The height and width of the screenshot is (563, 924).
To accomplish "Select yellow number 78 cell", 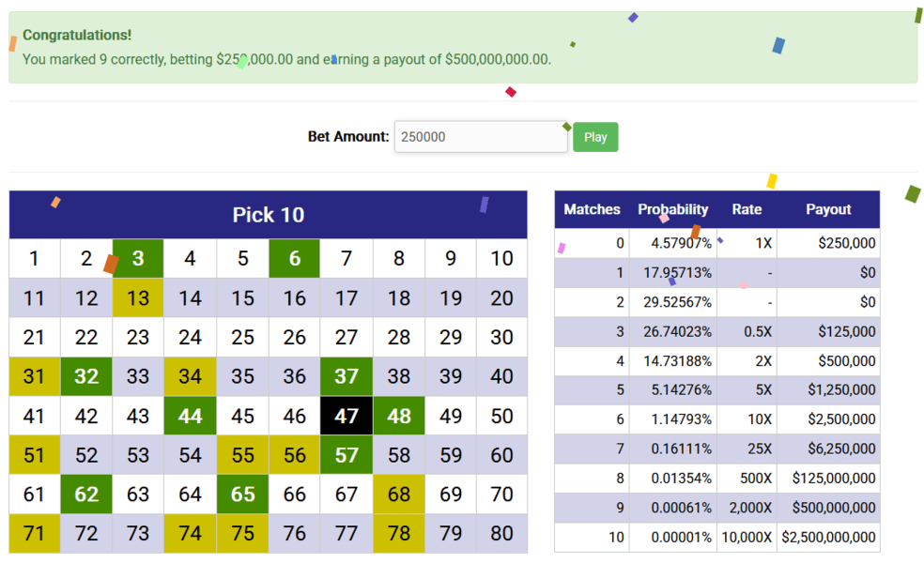I will [398, 534].
